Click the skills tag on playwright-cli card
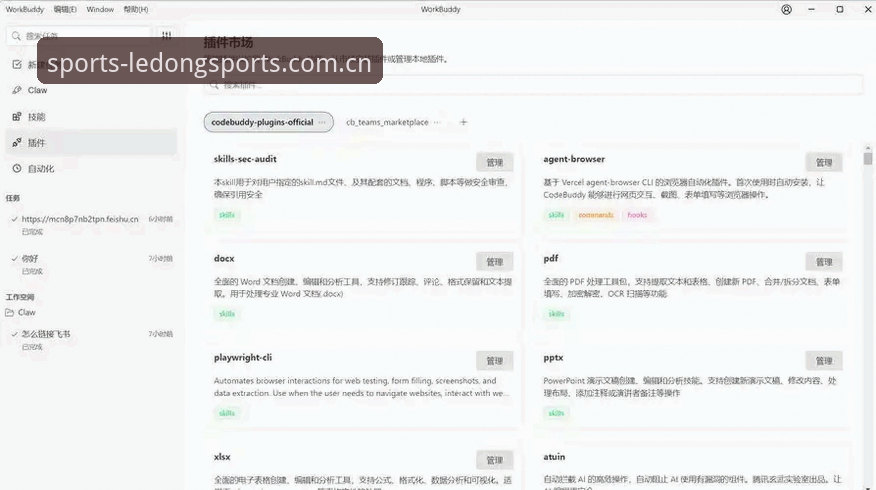This screenshot has width=876, height=490. click(x=227, y=413)
